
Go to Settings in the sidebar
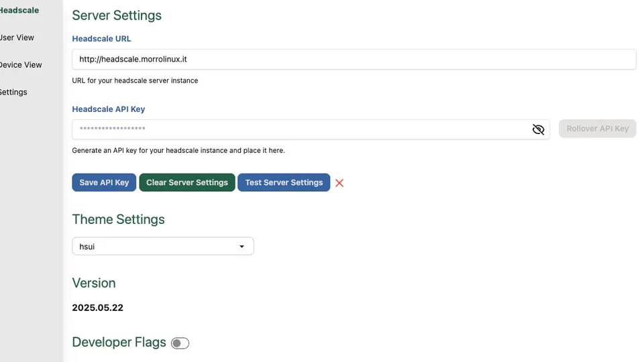[13, 93]
